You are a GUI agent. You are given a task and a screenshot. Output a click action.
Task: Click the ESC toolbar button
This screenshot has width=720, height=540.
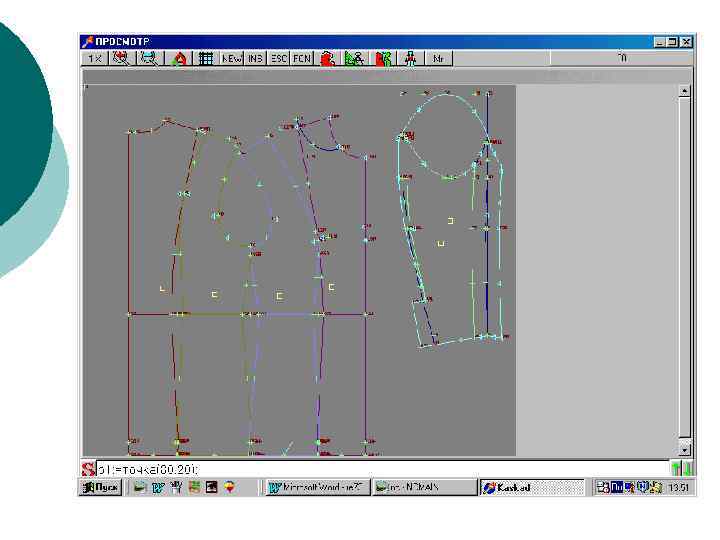(279, 58)
